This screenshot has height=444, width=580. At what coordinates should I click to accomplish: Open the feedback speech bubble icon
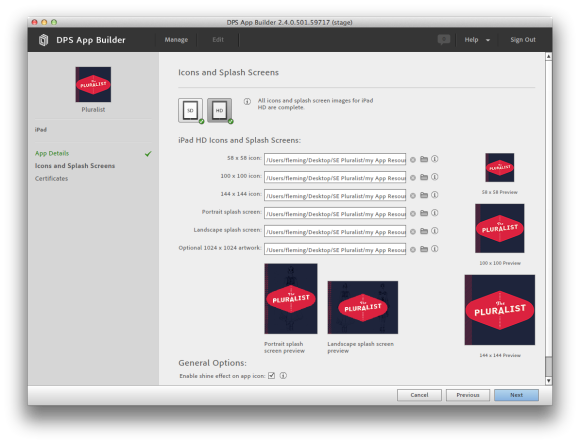444,39
